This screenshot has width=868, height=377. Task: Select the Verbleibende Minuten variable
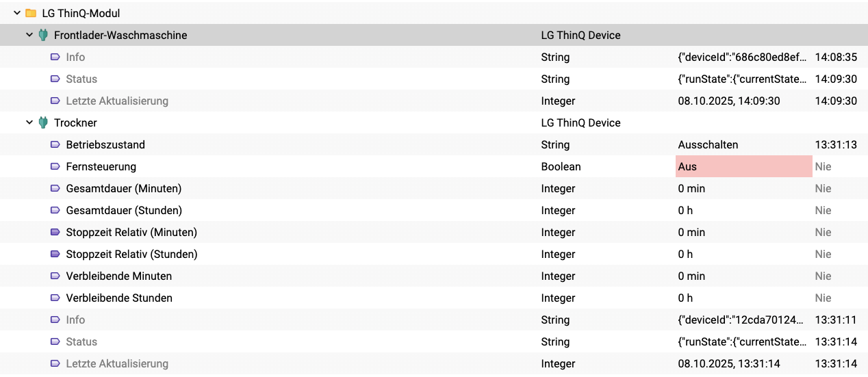(118, 276)
